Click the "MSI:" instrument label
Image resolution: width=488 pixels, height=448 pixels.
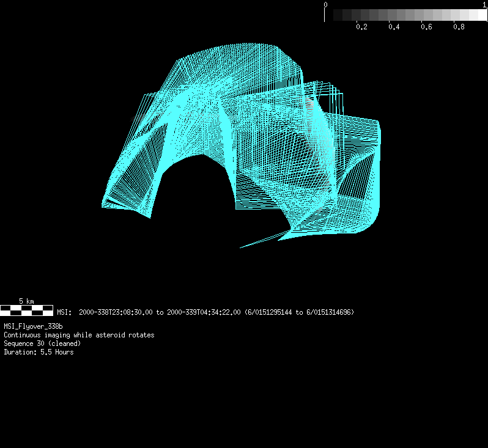pos(65,312)
